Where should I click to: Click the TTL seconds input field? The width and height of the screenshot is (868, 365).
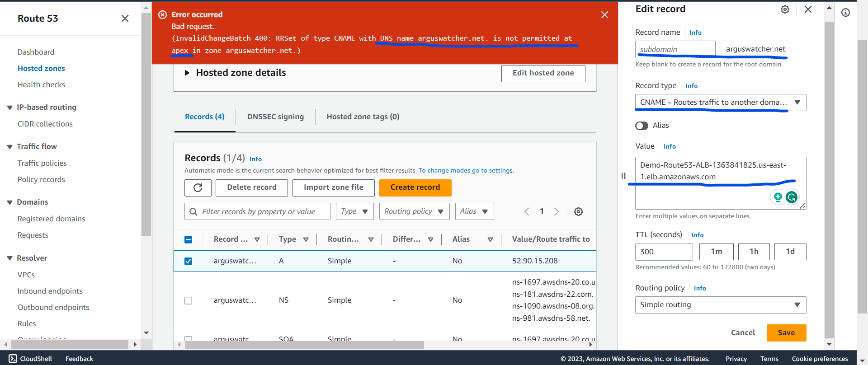tap(664, 252)
